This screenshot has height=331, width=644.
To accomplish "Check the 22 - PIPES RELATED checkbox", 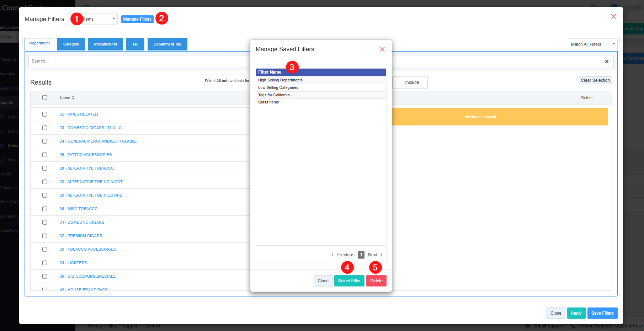I will coord(44,114).
